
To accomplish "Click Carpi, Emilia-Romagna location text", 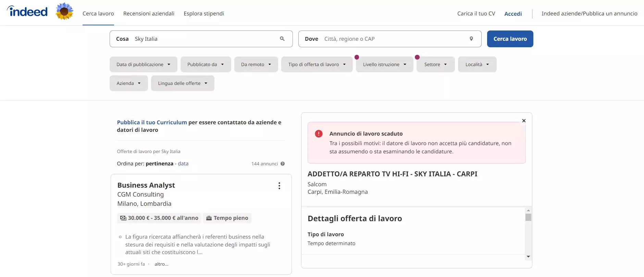I will pos(338,192).
